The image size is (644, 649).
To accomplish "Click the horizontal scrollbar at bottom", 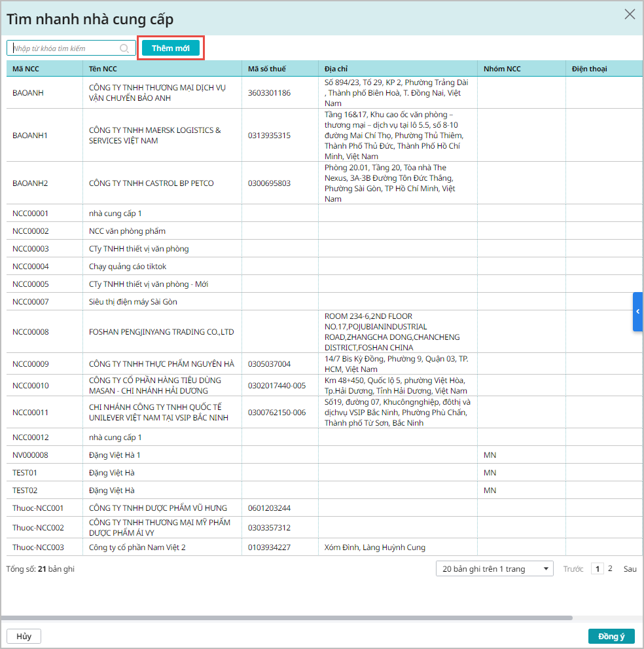I will [287, 618].
